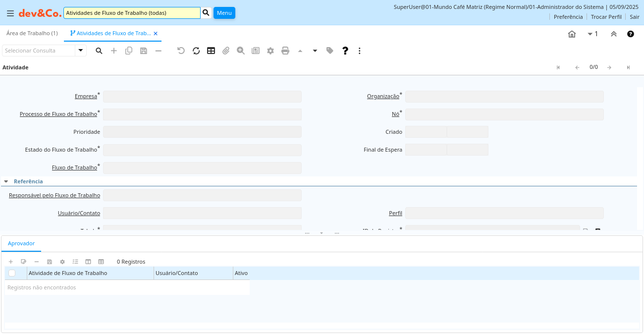Click the global search input field

pyautogui.click(x=132, y=13)
